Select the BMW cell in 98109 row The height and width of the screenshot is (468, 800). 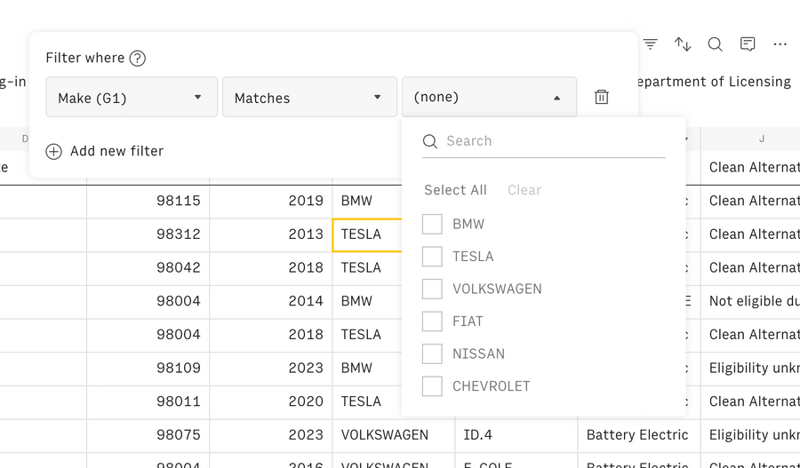point(367,368)
